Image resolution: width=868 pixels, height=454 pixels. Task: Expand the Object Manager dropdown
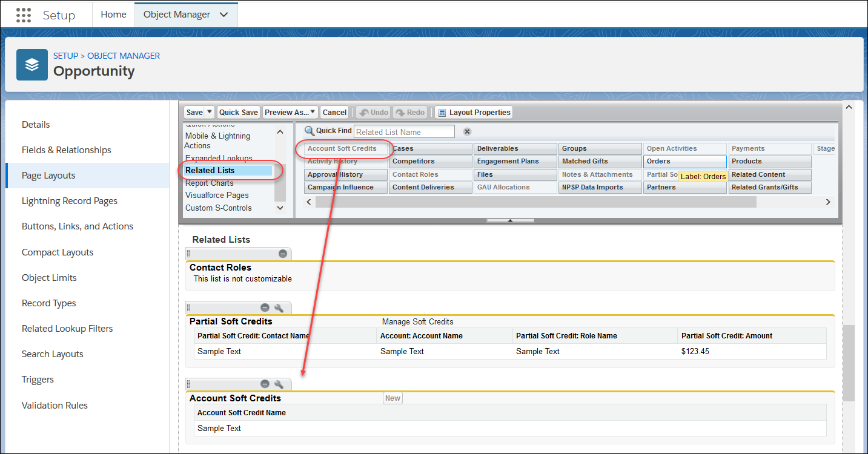[x=222, y=13]
